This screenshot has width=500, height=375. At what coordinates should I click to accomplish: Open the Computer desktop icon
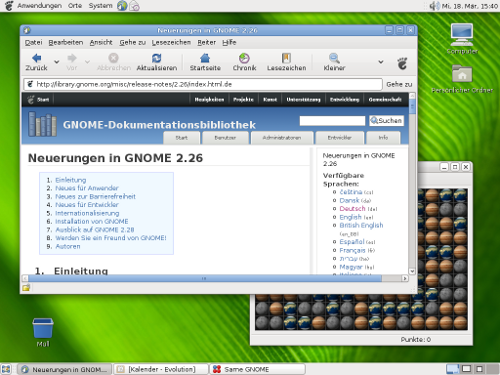tap(462, 38)
